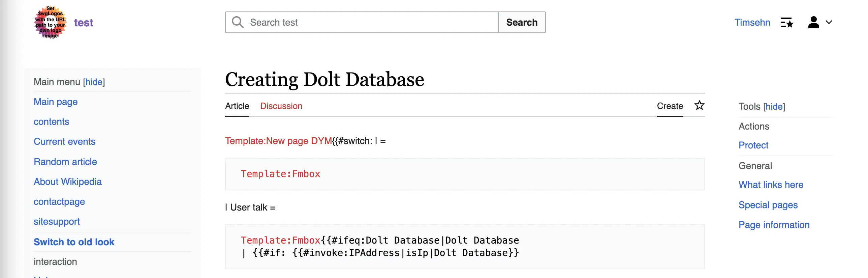Star this page to watch it
The width and height of the screenshot is (868, 278).
tap(699, 106)
